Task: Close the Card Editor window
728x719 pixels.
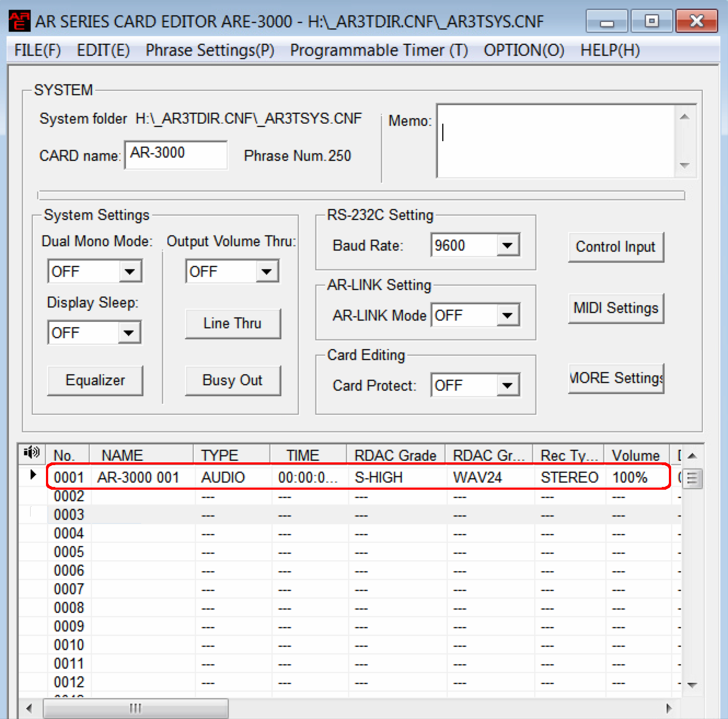Action: pyautogui.click(x=696, y=21)
